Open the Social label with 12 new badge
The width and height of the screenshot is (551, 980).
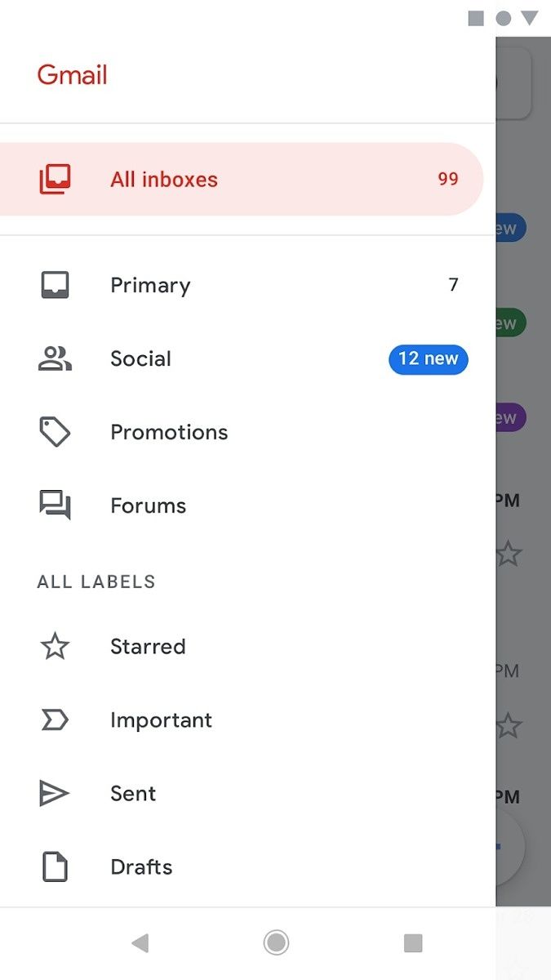tap(245, 359)
